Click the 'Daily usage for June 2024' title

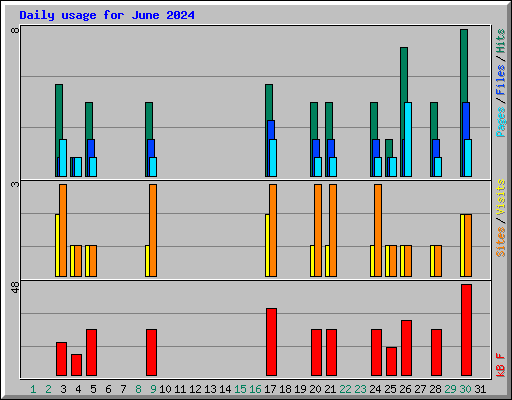coord(107,15)
